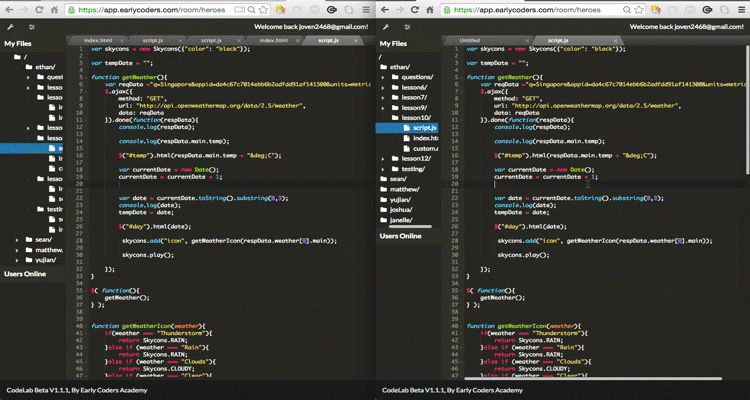Open script.js under lesson10 in right window
Viewport: 750px width, 400px height.
pyautogui.click(x=407, y=128)
